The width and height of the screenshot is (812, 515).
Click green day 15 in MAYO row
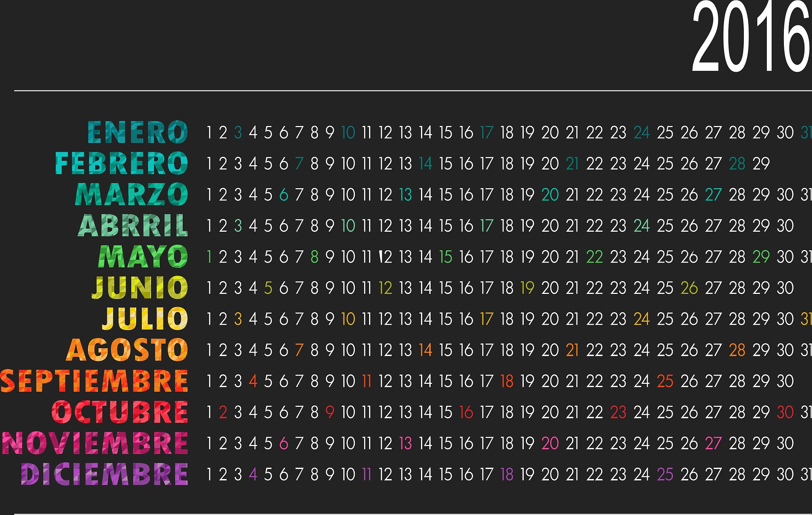pyautogui.click(x=446, y=257)
